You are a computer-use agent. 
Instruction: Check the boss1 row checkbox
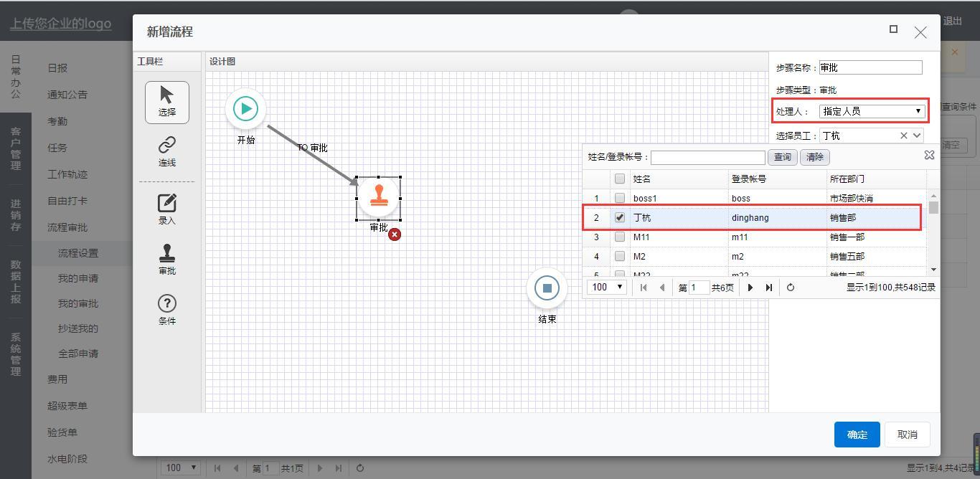(x=620, y=199)
